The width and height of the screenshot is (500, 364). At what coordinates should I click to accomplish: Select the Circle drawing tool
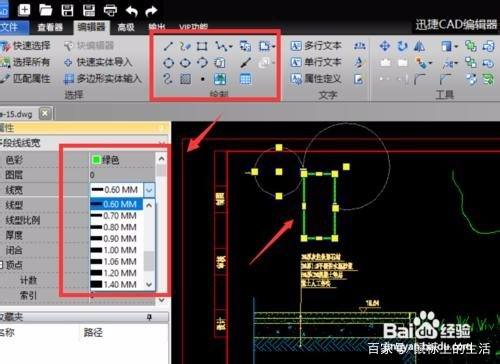(x=168, y=62)
